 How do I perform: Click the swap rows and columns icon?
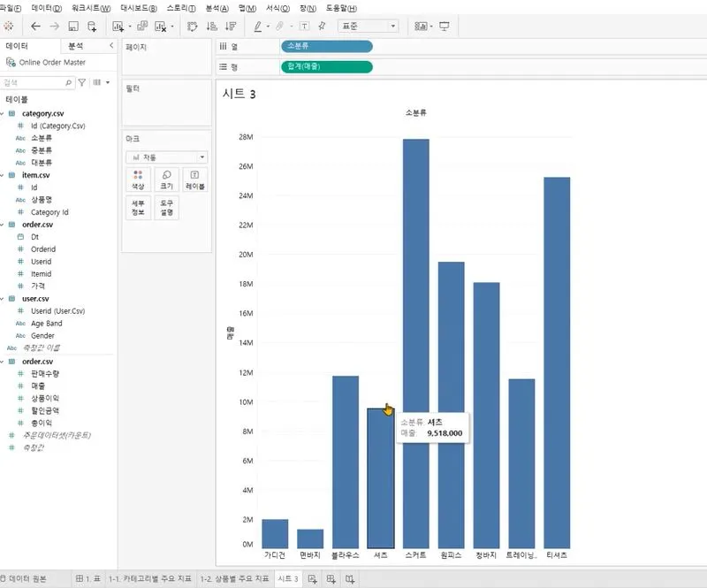(192, 27)
